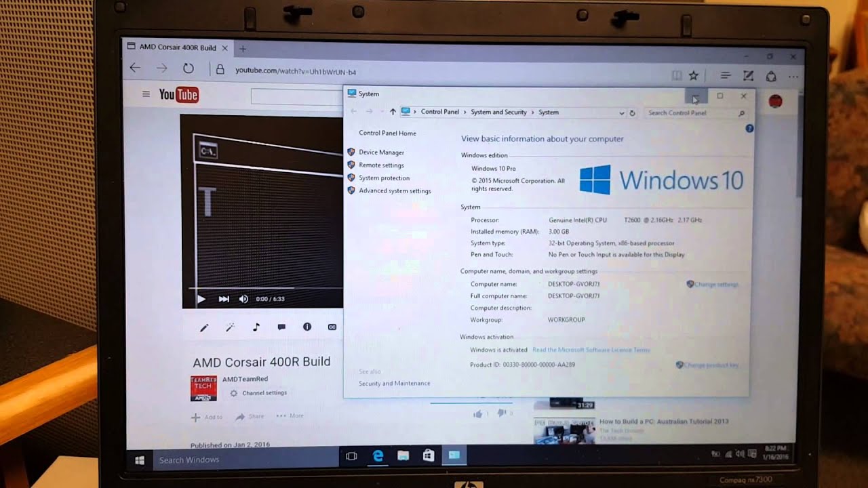Expand chevron after Control Panel breadcrumb
Viewport: 868px width, 488px height.
tap(465, 113)
